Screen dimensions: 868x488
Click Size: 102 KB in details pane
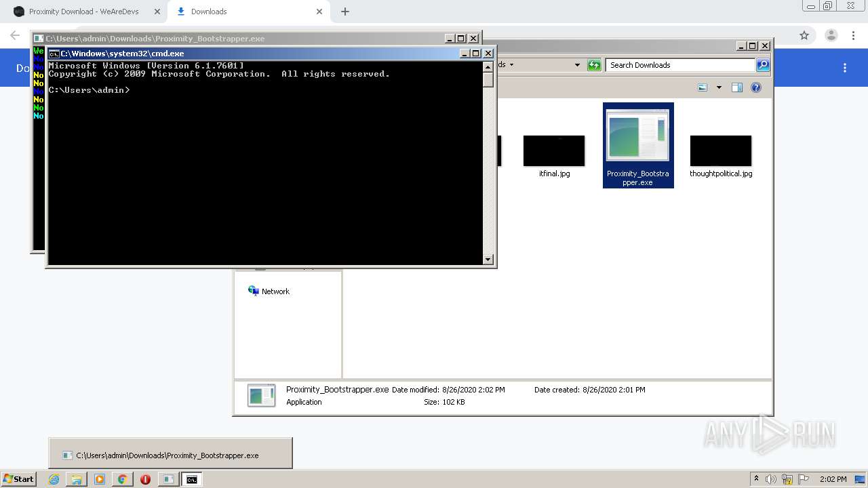[444, 402]
